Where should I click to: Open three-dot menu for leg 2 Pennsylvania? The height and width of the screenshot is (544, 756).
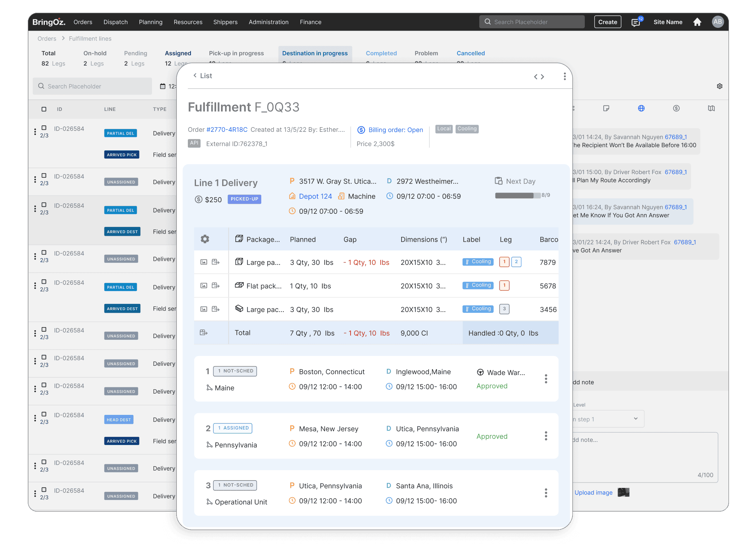point(546,436)
